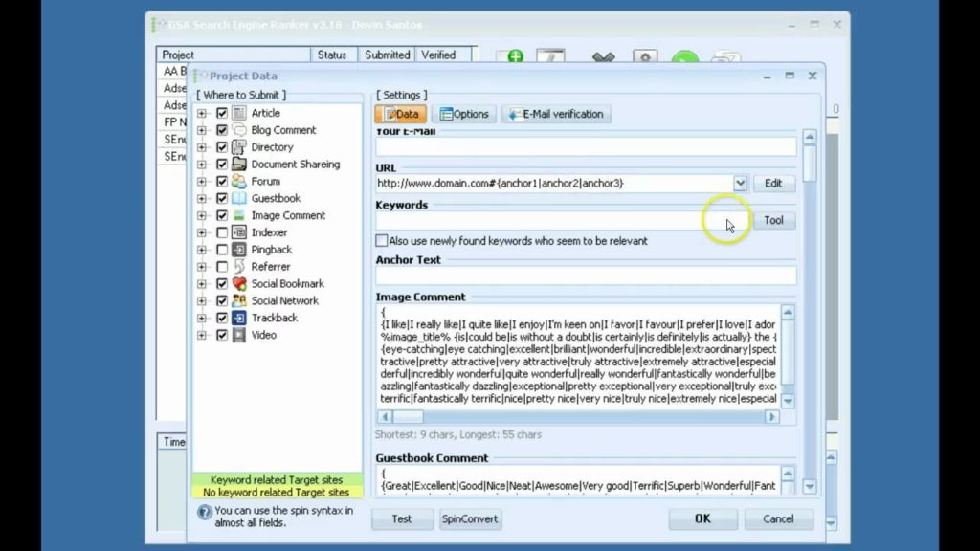Open the URL dropdown arrow
980x551 pixels.
coord(740,183)
